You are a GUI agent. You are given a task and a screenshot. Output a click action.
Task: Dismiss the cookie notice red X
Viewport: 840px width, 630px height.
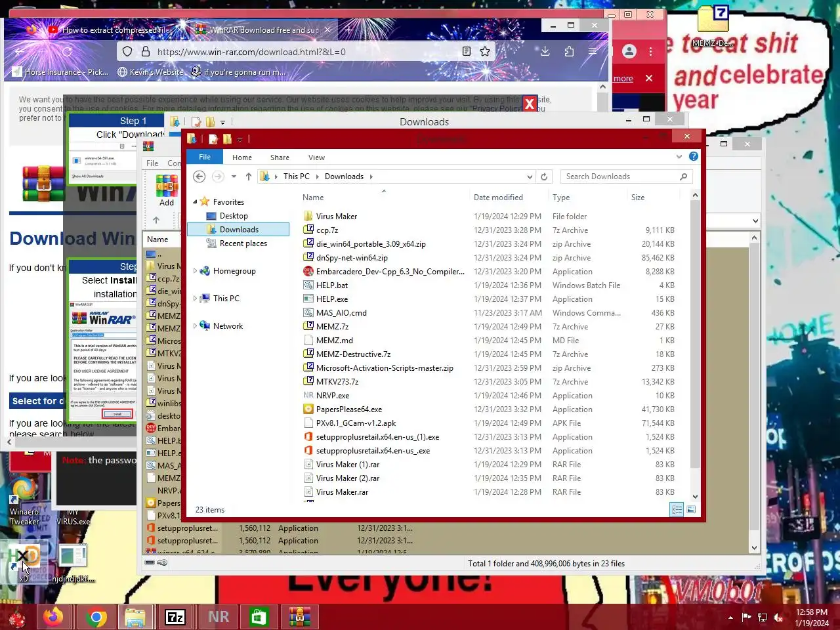tap(530, 104)
